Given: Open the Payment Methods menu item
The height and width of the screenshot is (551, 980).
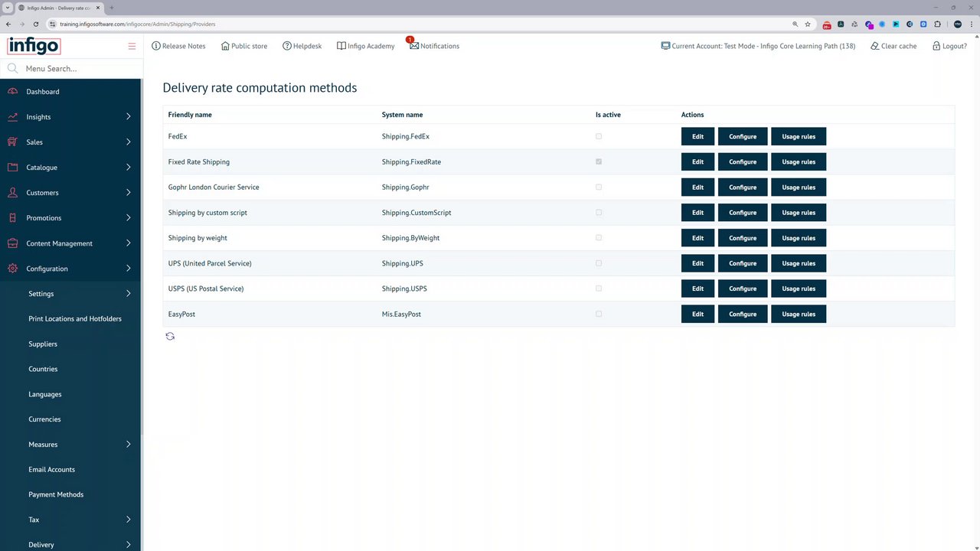Looking at the screenshot, I should tap(56, 494).
